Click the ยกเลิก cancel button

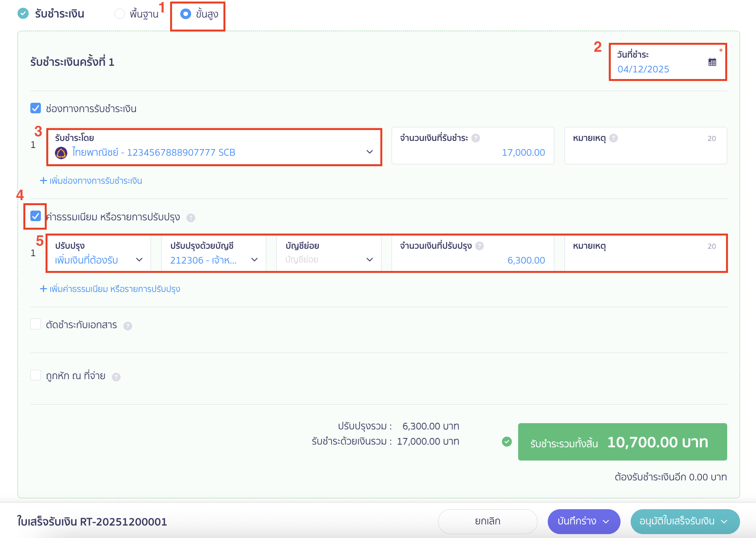click(x=487, y=520)
